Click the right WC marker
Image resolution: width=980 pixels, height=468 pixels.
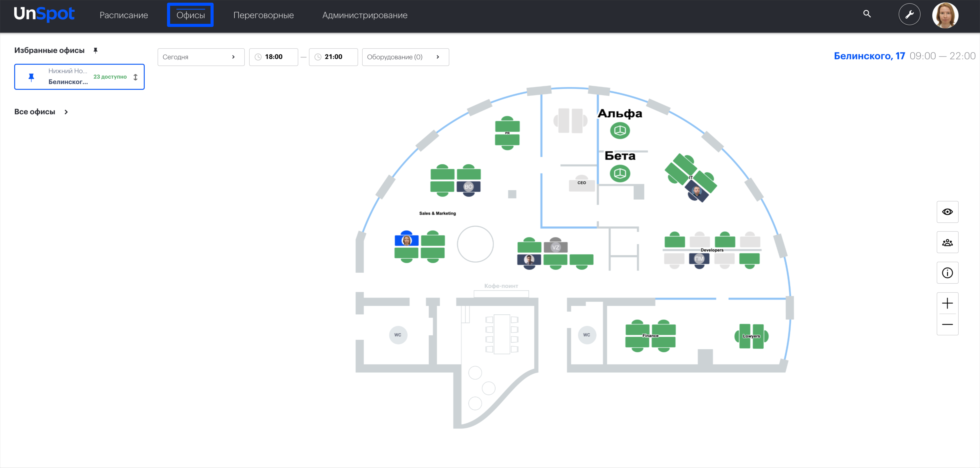(x=587, y=335)
